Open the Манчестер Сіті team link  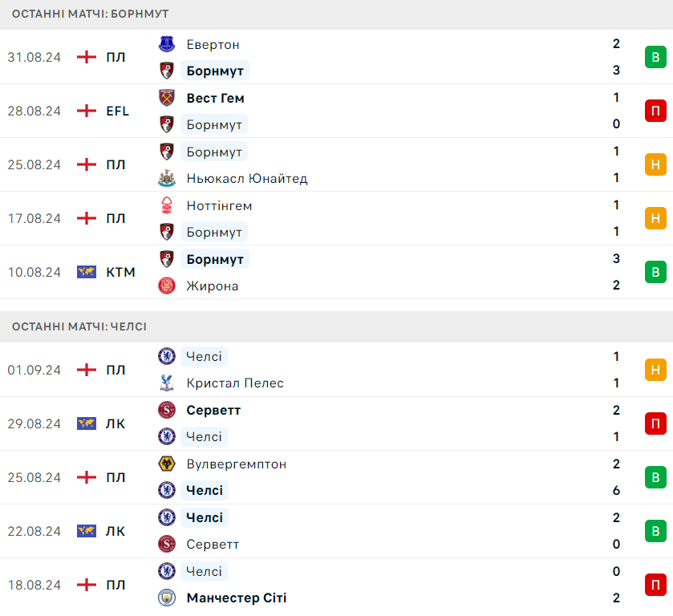[236, 598]
